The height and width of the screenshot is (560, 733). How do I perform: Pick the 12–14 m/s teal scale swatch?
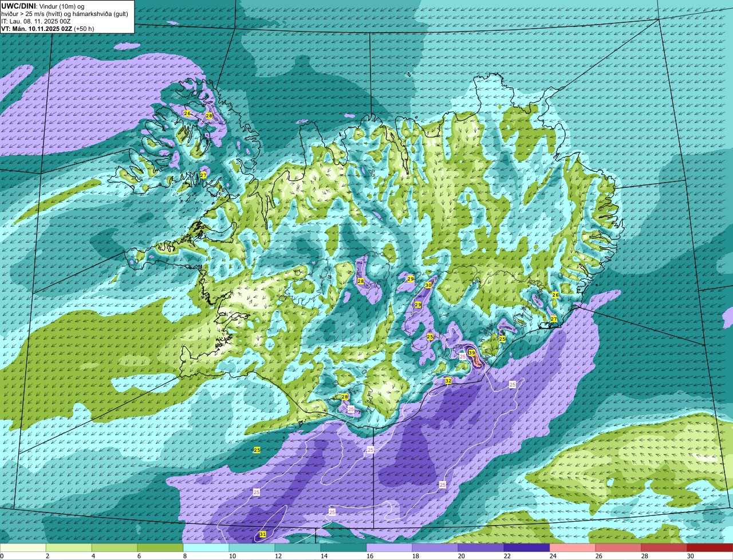tap(298, 547)
